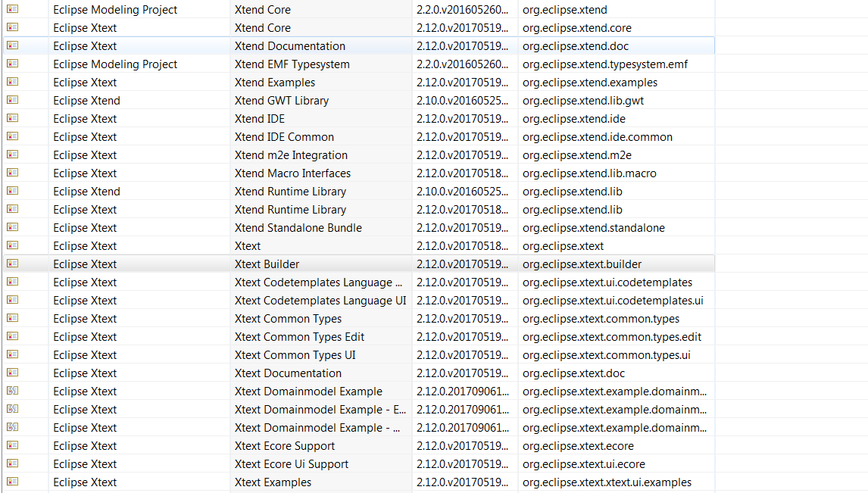The height and width of the screenshot is (493, 868).
Task: Click the ID "org.eclipse.xtext.ui.codetemplates.ui"
Action: coord(613,301)
